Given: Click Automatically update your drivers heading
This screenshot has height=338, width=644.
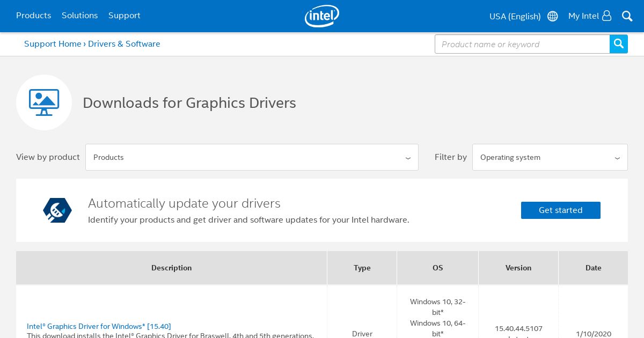Looking at the screenshot, I should (184, 203).
